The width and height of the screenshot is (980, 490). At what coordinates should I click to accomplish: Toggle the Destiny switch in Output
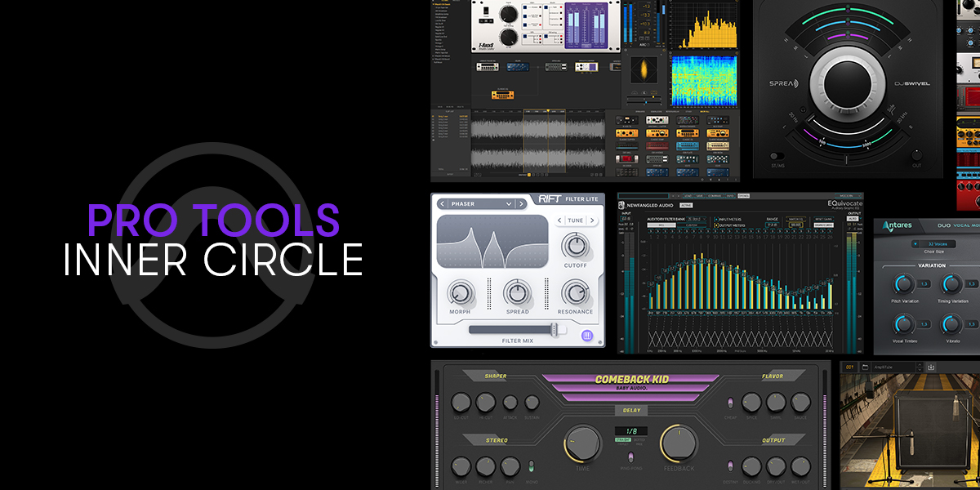(x=729, y=466)
